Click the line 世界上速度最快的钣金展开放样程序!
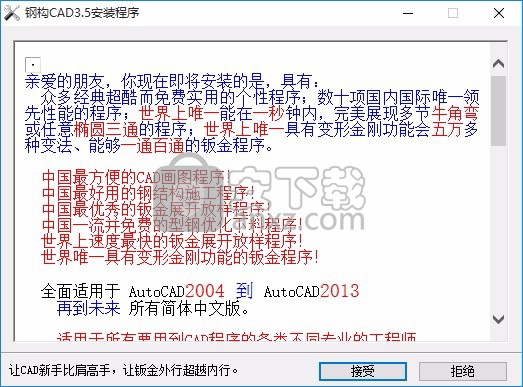The width and height of the screenshot is (523, 387). pos(172,241)
